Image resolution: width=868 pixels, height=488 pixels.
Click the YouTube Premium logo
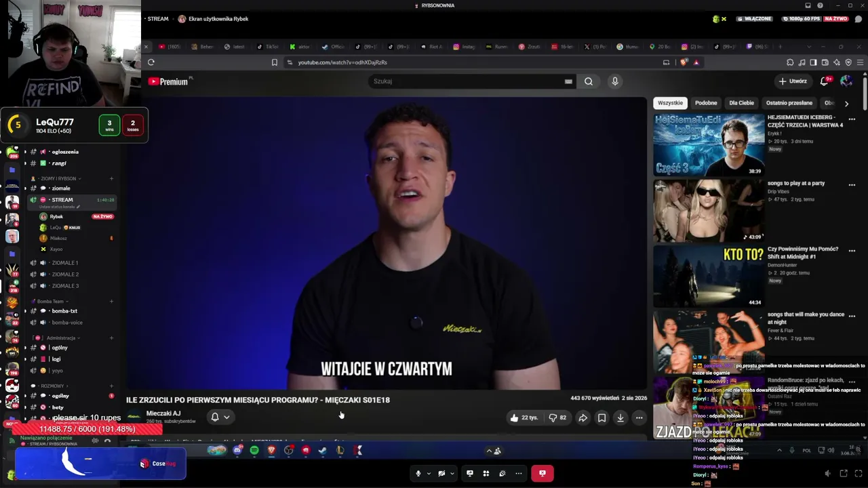167,81
